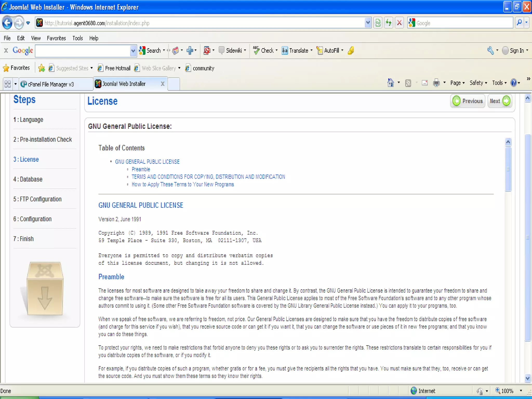The height and width of the screenshot is (399, 532).
Task: Expand the address bar URL dropdown
Action: (368, 23)
